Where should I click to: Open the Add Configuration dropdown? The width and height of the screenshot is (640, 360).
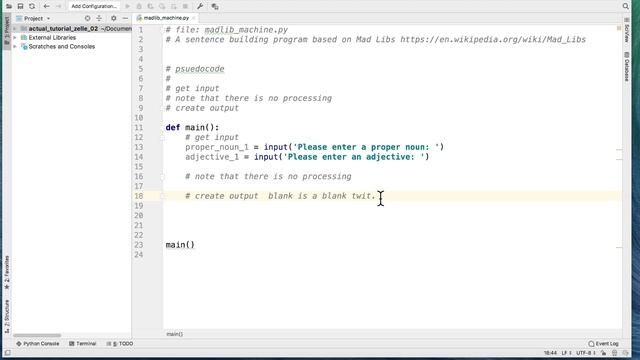[x=94, y=6]
